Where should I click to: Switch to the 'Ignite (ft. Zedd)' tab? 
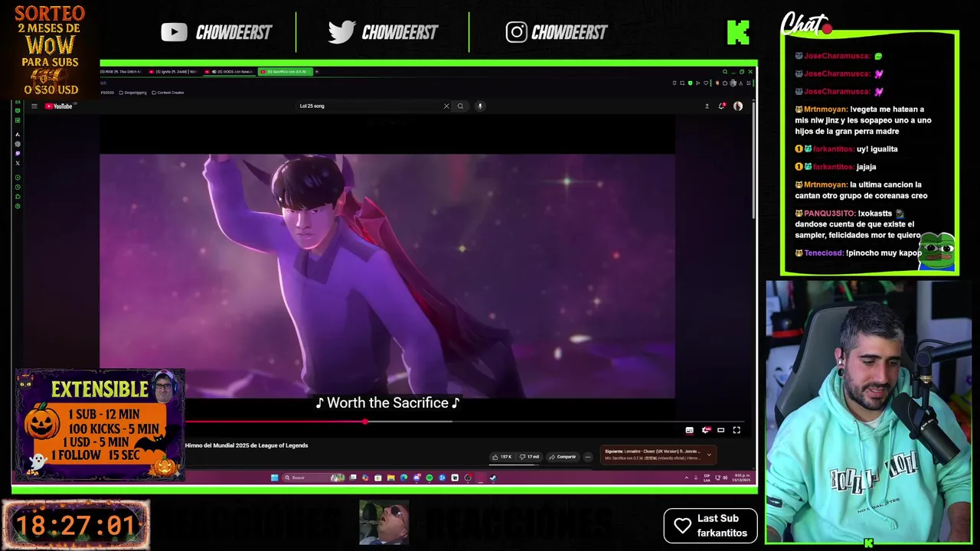[x=174, y=71]
